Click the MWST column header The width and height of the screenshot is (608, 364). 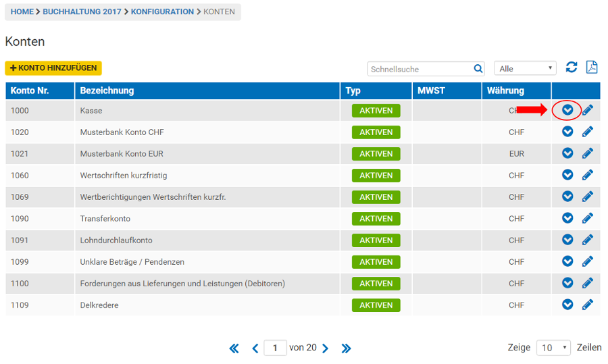(447, 90)
